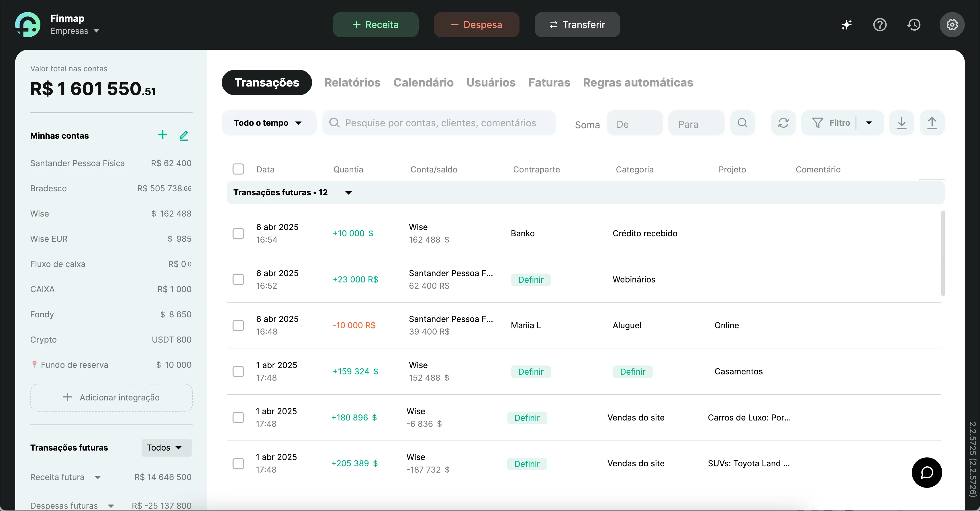980x511 pixels.
Task: Click the refresh transactions icon
Action: [x=783, y=123]
